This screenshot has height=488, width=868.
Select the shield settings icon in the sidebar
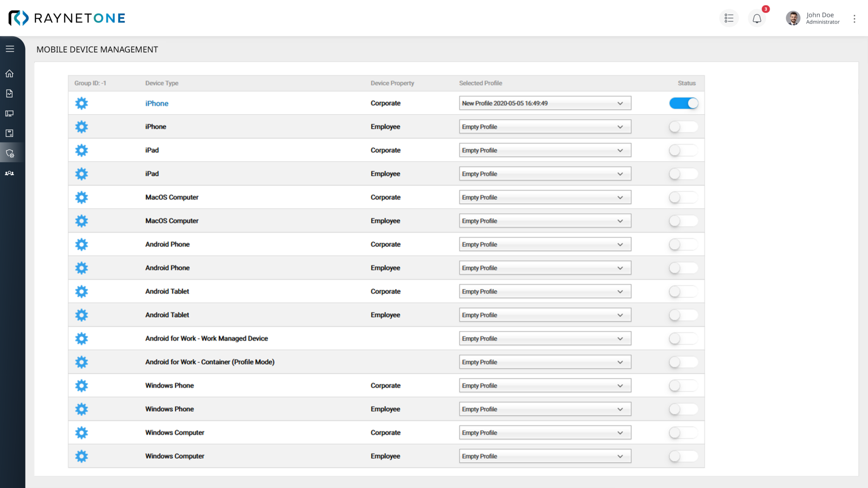(10, 153)
